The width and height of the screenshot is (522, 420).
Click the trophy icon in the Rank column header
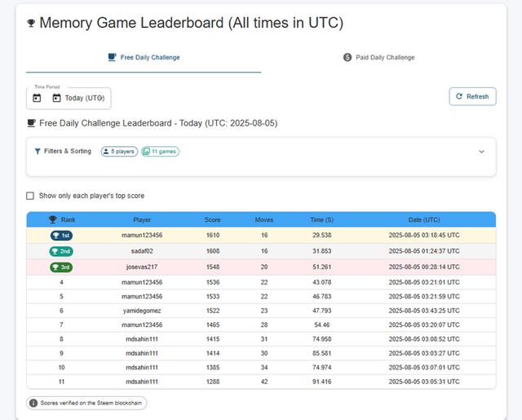(x=52, y=219)
